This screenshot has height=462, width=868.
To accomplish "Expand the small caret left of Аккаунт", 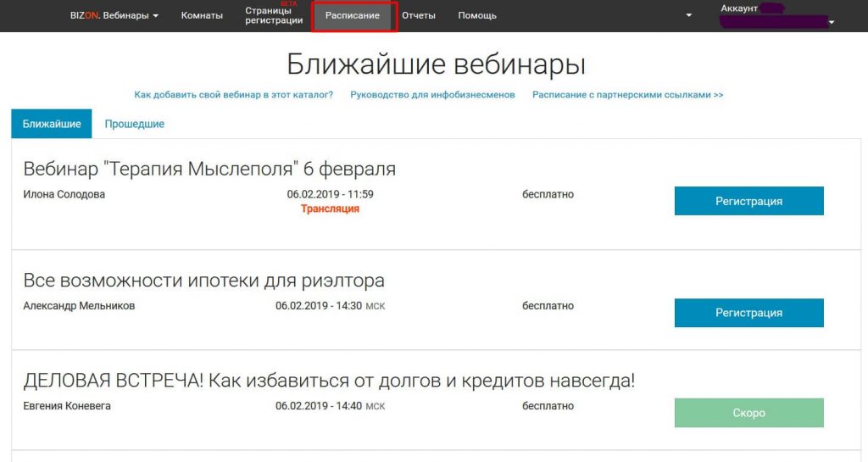I will (689, 16).
